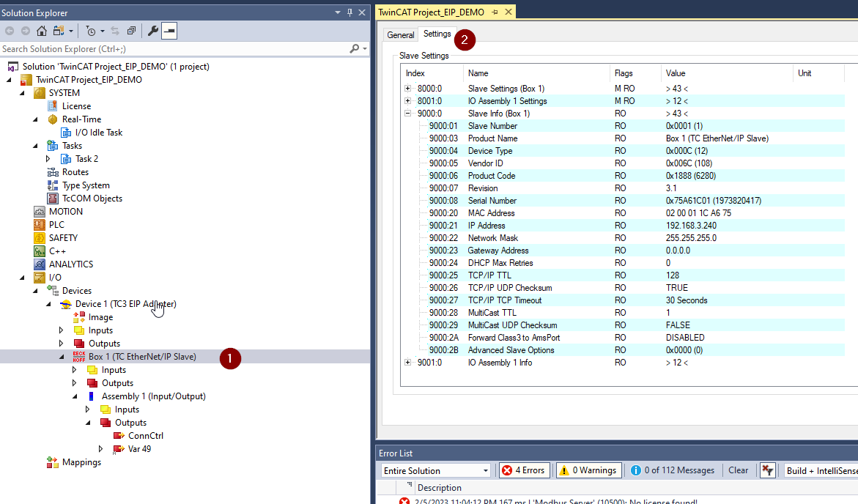Collapse the TwinCAT Project_EIP_DEMO project node
858x504 pixels.
point(10,80)
